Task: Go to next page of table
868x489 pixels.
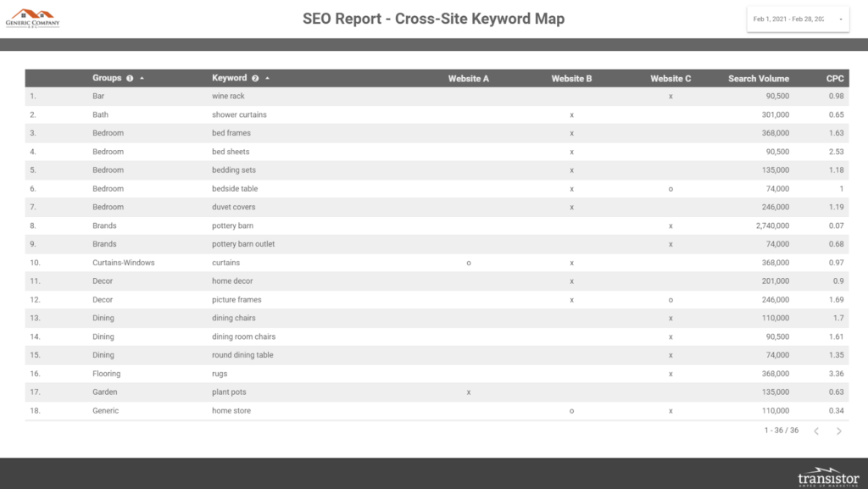Action: point(839,431)
